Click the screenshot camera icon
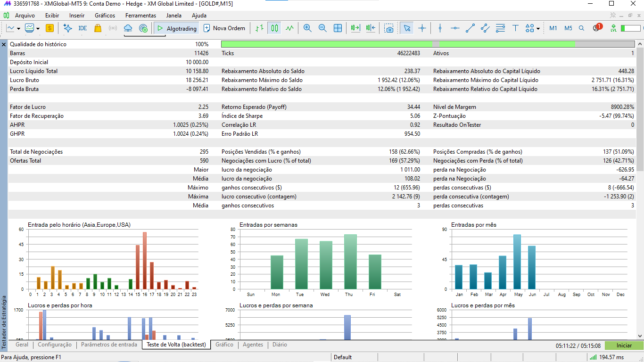This screenshot has width=644, height=362. 389,28
